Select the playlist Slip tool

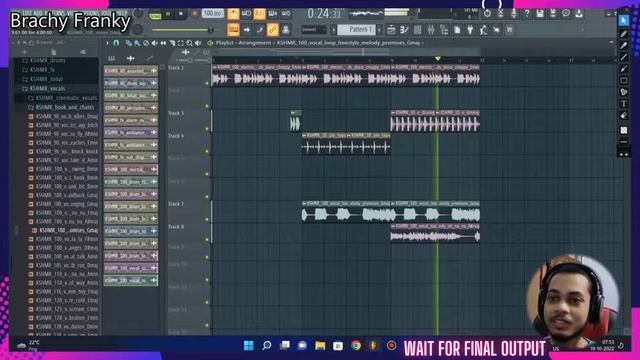(x=163, y=43)
